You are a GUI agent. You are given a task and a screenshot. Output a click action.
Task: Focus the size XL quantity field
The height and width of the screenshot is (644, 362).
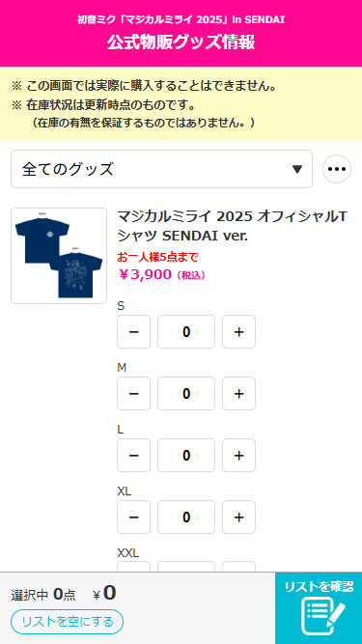point(186,517)
